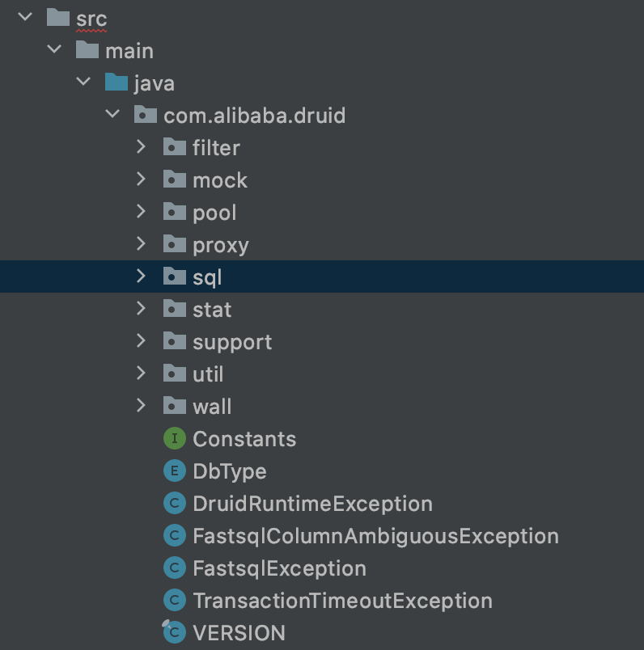This screenshot has height=650, width=644.
Task: Expand the filter package
Action: click(141, 147)
